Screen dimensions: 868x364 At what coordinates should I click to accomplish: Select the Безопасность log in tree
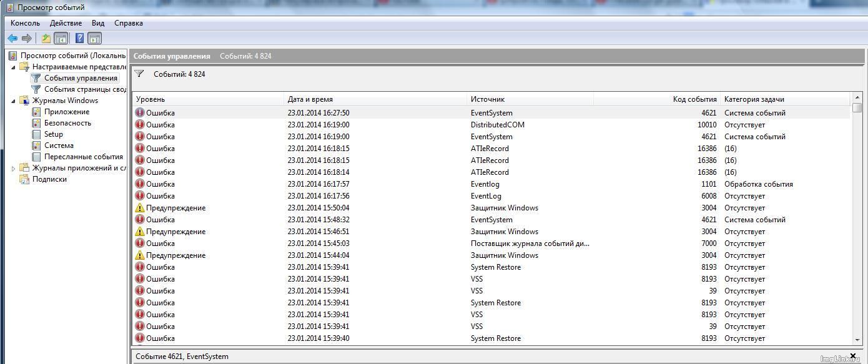point(67,123)
